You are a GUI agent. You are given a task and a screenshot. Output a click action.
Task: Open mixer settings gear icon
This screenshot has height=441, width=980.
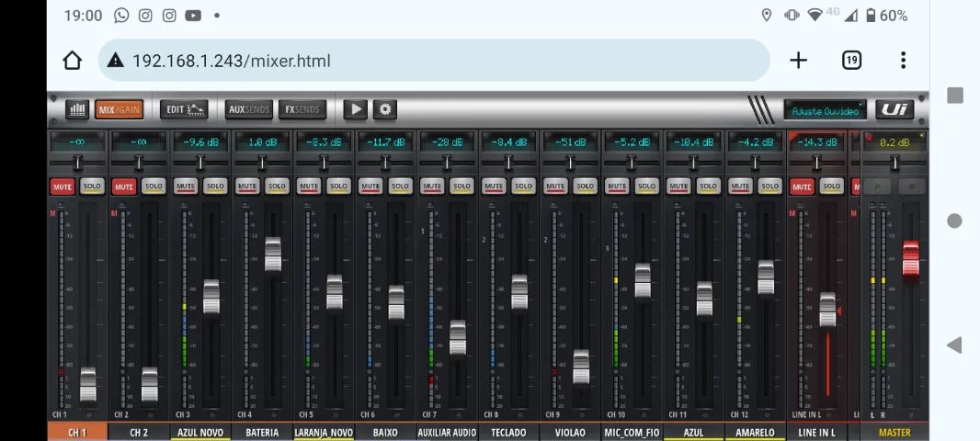(x=385, y=109)
